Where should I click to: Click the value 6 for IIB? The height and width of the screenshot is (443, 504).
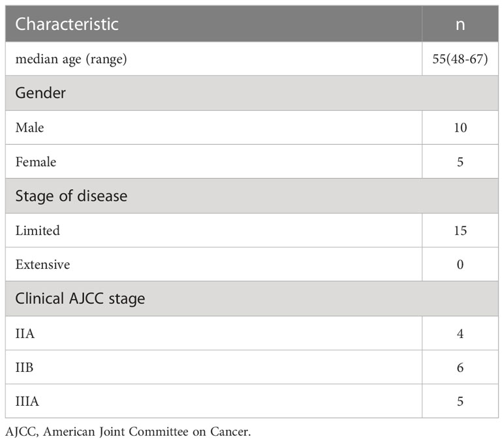point(460,367)
